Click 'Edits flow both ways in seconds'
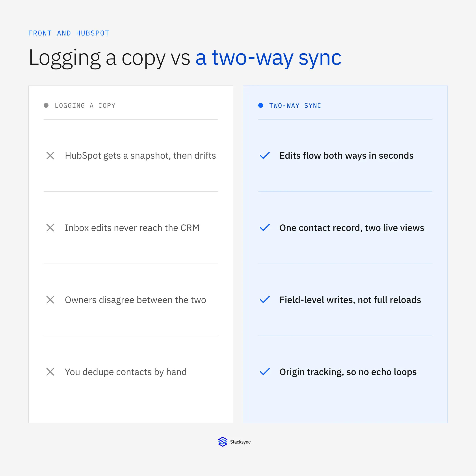Image resolution: width=476 pixels, height=476 pixels. click(346, 156)
